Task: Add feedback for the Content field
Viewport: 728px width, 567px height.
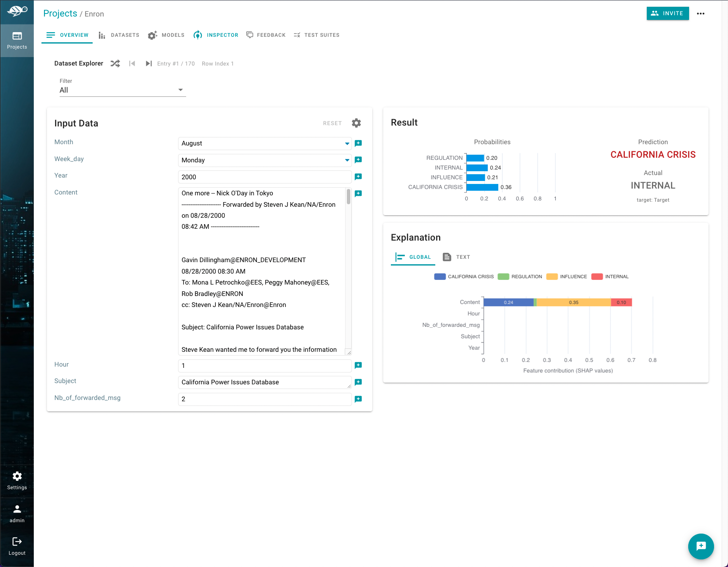Action: (x=358, y=194)
